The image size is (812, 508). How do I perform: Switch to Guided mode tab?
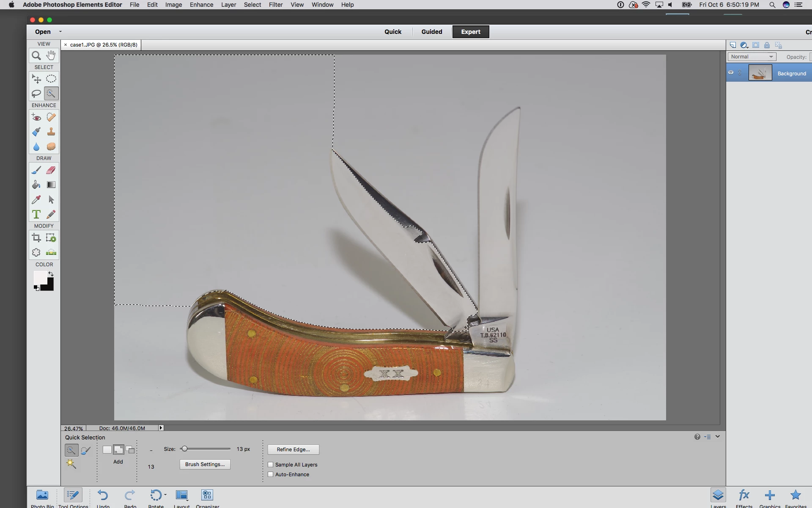click(431, 32)
